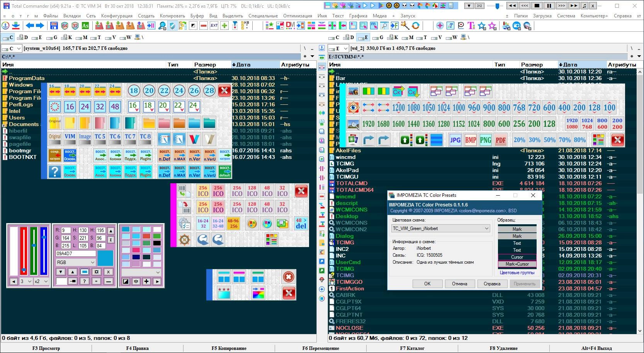Open the Загрузка menu
644x353 pixels.
pyautogui.click(x=542, y=16)
